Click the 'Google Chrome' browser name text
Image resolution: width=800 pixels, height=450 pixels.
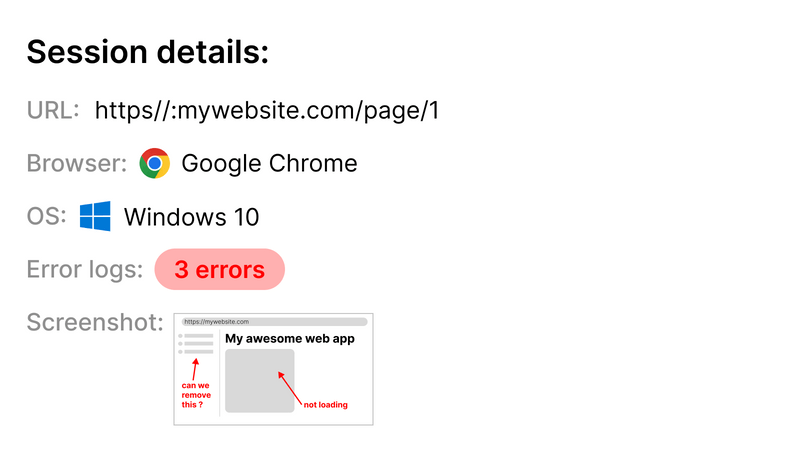269,163
